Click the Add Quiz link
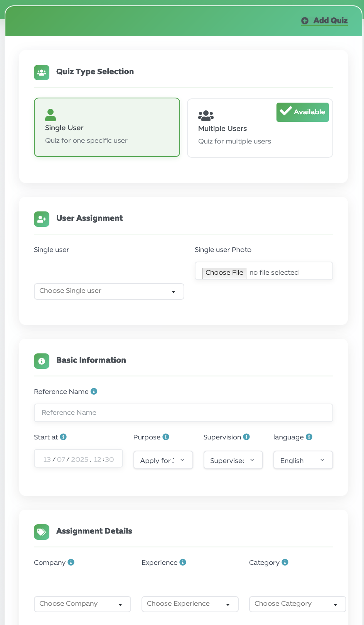 tap(325, 20)
